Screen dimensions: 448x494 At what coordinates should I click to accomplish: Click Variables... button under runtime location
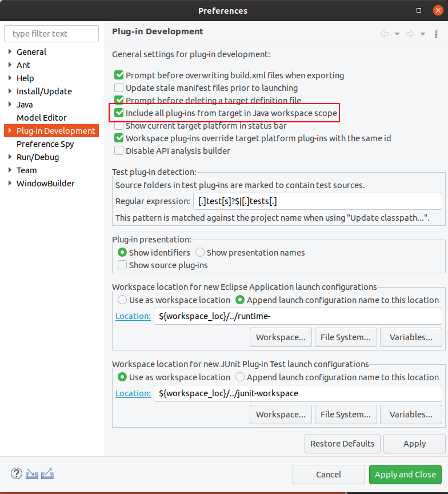(411, 337)
